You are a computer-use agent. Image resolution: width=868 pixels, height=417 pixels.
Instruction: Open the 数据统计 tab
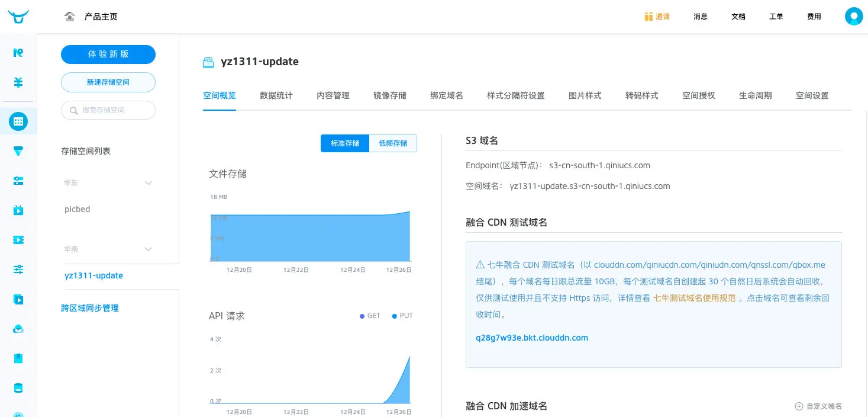(276, 95)
